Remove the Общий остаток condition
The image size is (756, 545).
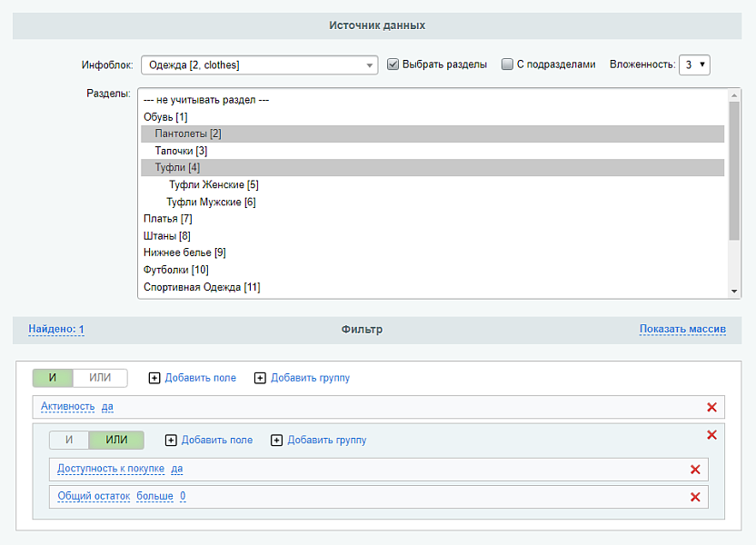pos(695,497)
